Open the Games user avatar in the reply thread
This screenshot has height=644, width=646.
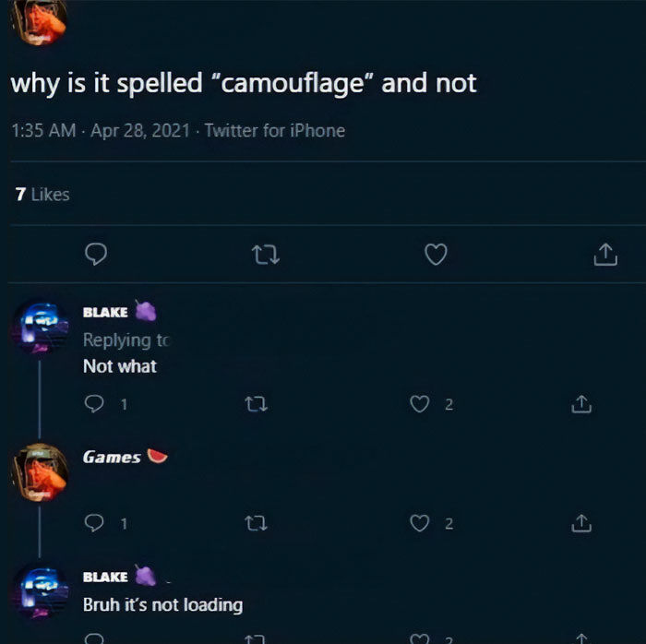(x=40, y=472)
